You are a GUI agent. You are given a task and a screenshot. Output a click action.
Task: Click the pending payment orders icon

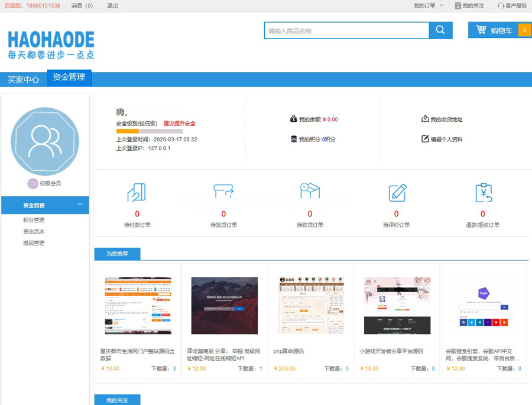(137, 193)
